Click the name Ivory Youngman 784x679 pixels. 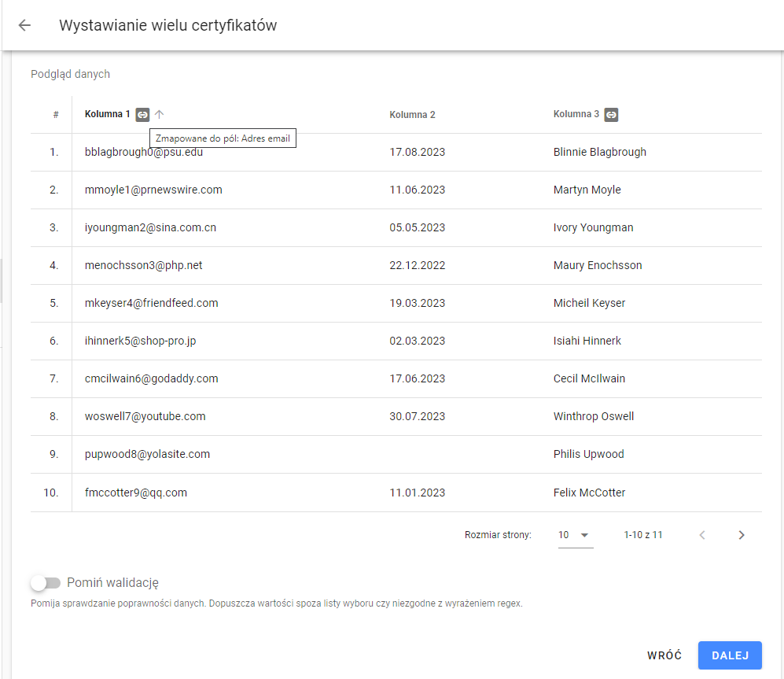click(593, 227)
